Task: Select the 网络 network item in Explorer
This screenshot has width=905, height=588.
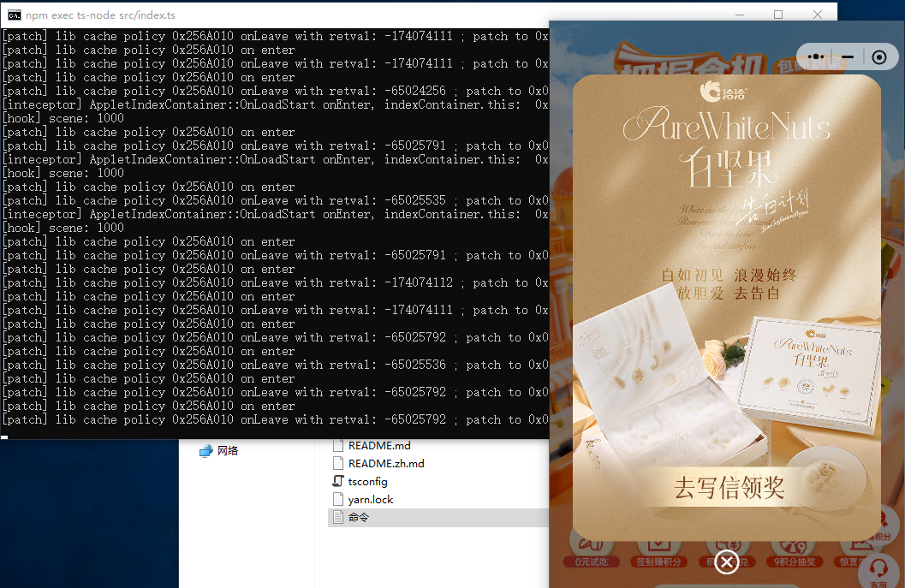Action: 218,451
